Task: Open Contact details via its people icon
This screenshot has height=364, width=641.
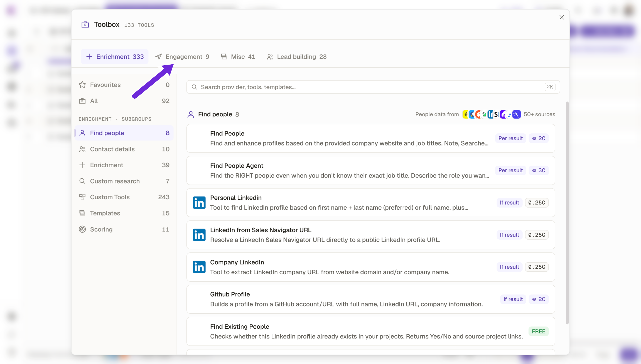Action: coord(82,149)
